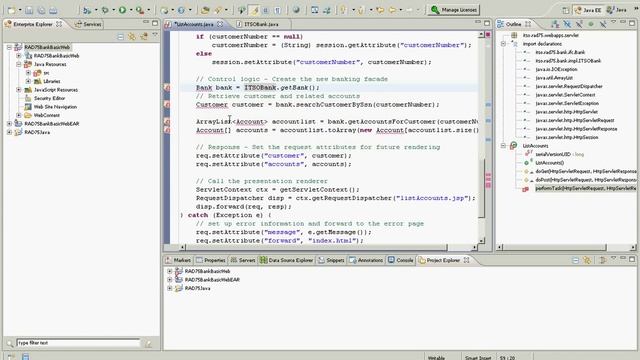Select the Outline view tab
Viewport: 640px width, 360px height.
(x=514, y=24)
